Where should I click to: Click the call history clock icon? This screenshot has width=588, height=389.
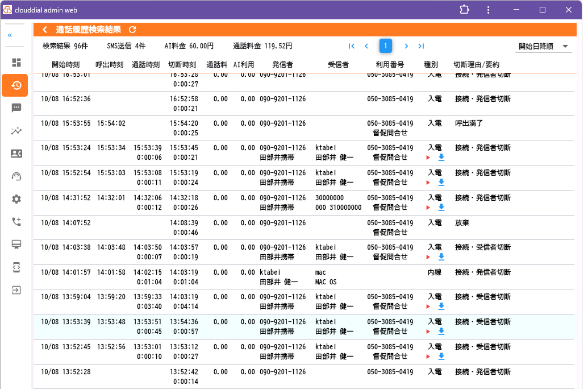tap(16, 85)
